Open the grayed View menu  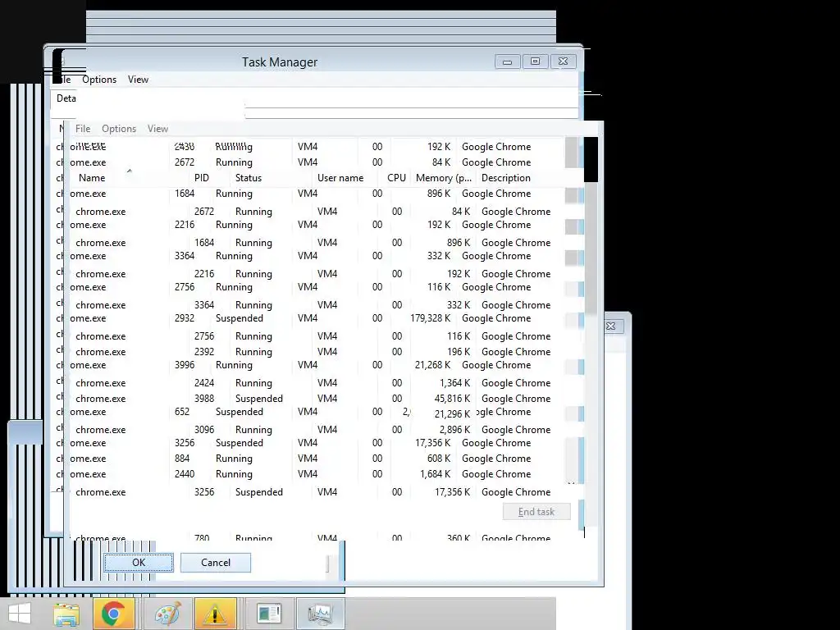coord(157,129)
